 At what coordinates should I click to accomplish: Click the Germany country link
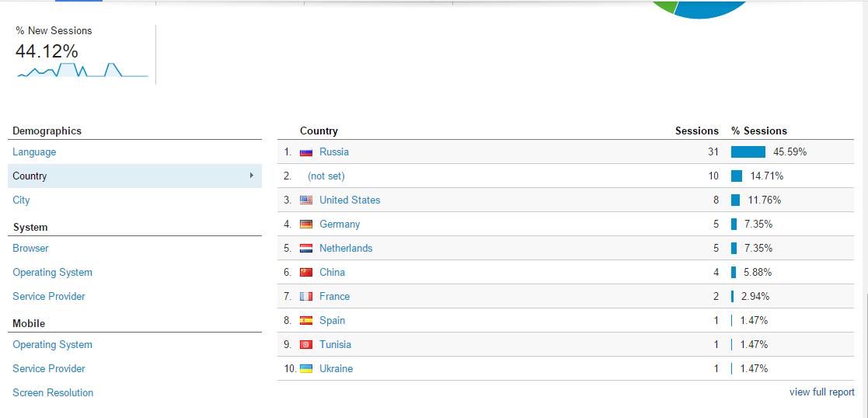coord(340,225)
